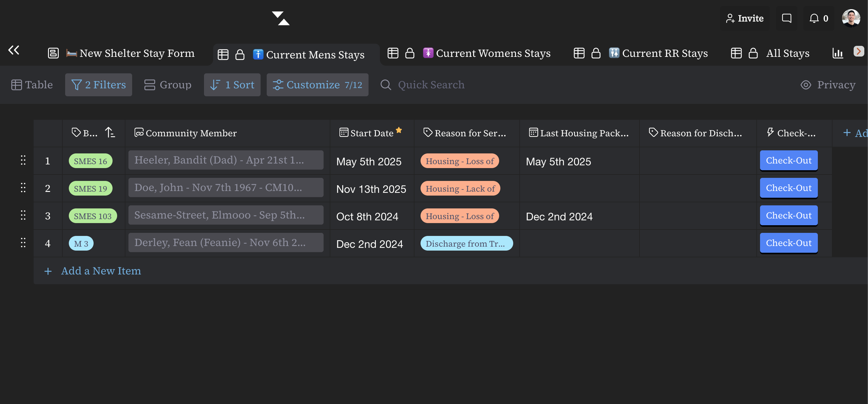
Task: Expand the Group options
Action: pos(168,85)
